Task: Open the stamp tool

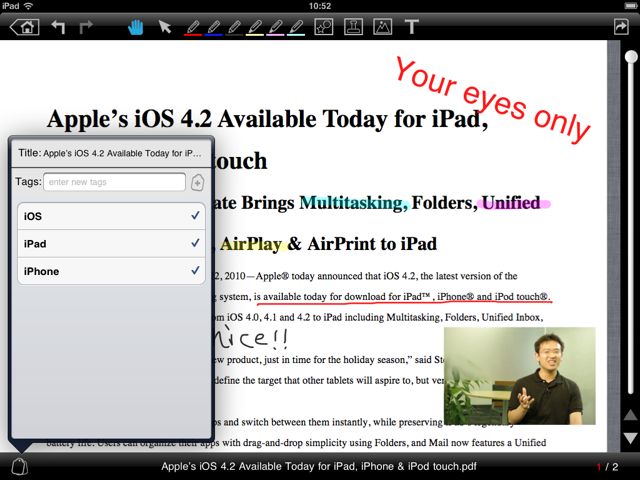Action: tap(353, 27)
